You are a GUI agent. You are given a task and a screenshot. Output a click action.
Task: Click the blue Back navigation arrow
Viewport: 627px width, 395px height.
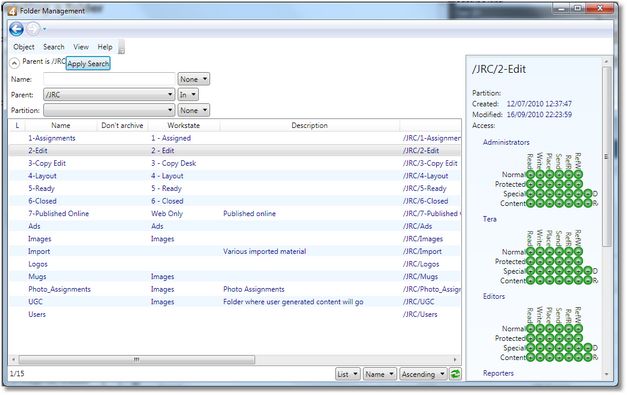(x=16, y=29)
